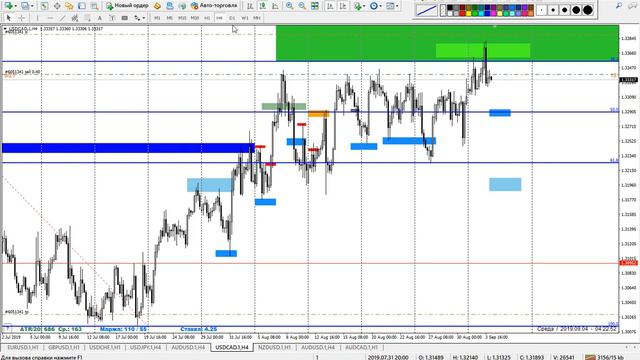Pick the black color swatch

coord(450,7)
